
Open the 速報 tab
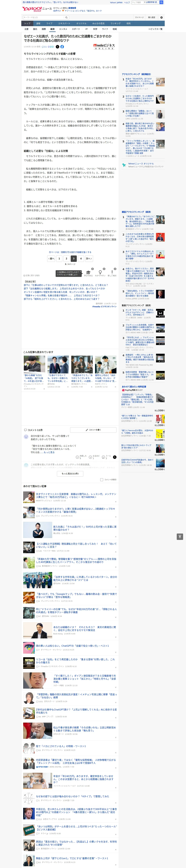tap(38, 24)
